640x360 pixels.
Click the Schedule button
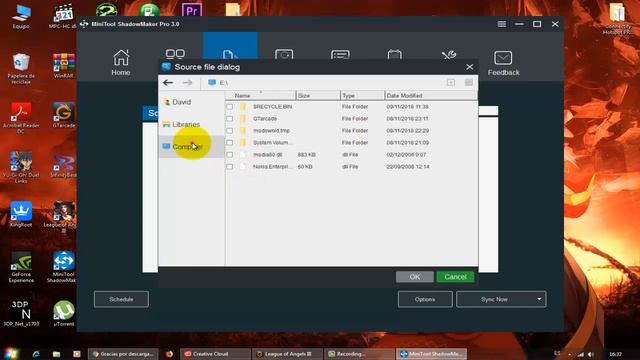[121, 299]
